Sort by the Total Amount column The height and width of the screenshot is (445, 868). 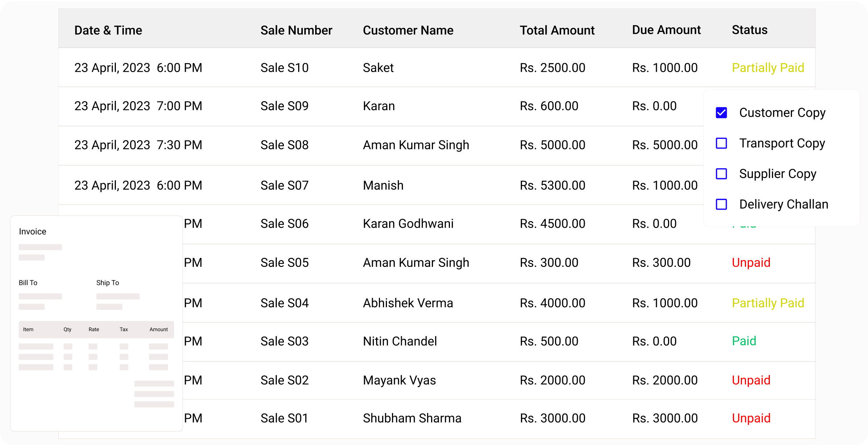tap(557, 30)
